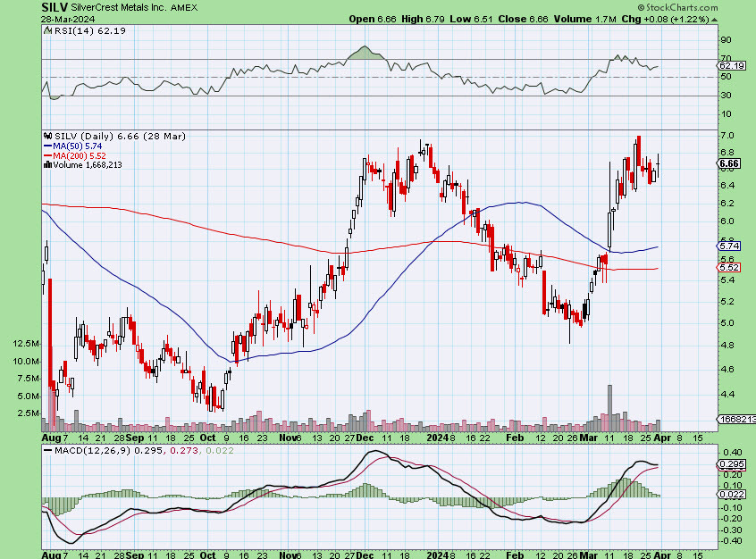The image size is (756, 559).
Task: Click the 0.295 MACD tag on right axis
Action: [x=732, y=464]
